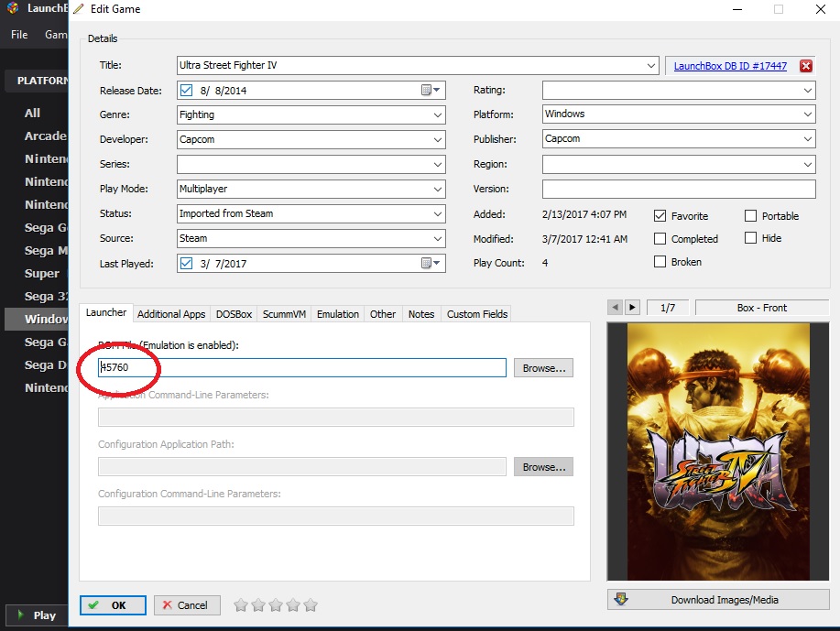Select Arcade in LaunchBox platforms list
Viewport: 840px width, 631px height.
click(x=45, y=136)
